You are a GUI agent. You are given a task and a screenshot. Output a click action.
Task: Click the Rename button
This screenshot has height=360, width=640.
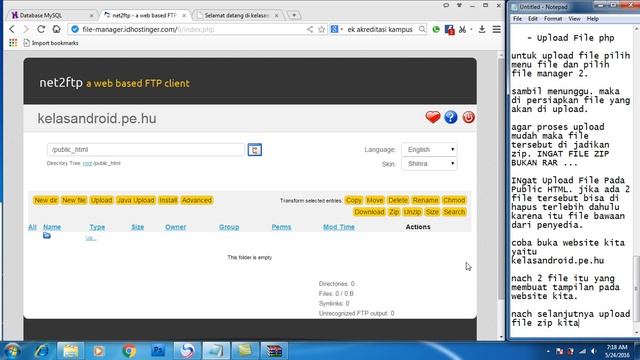click(425, 200)
